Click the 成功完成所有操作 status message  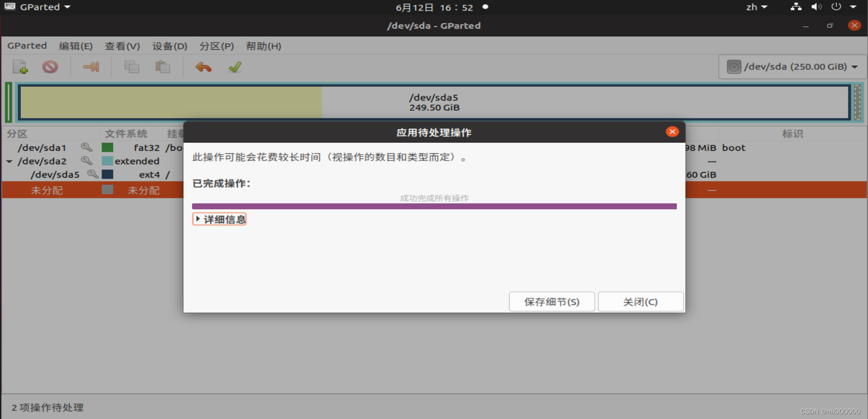434,198
